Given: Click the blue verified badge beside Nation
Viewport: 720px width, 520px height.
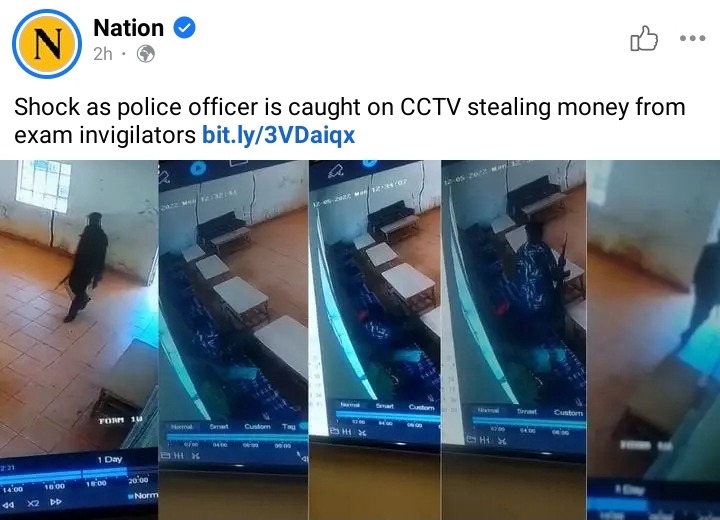Looking at the screenshot, I should pos(184,28).
